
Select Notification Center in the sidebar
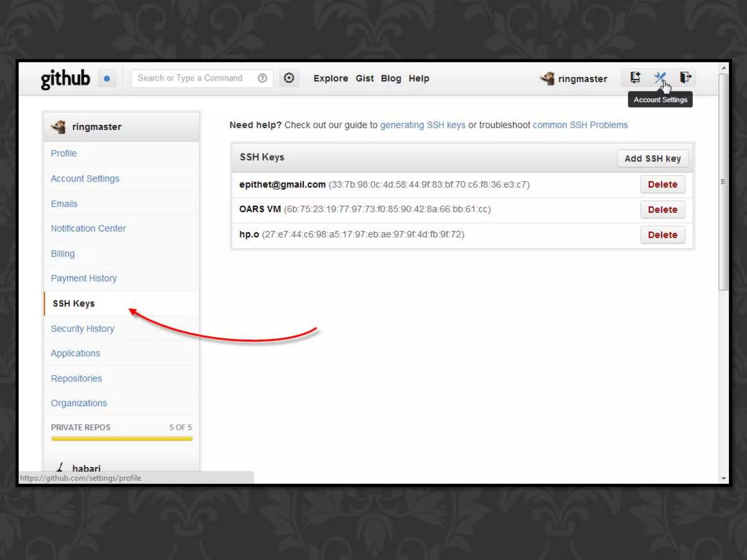(88, 228)
